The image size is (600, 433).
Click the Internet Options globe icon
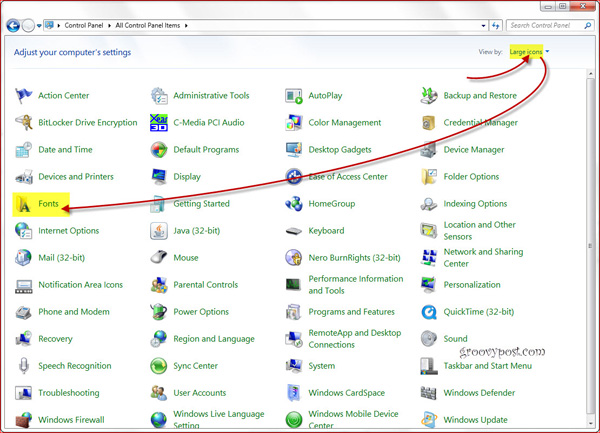pos(23,231)
